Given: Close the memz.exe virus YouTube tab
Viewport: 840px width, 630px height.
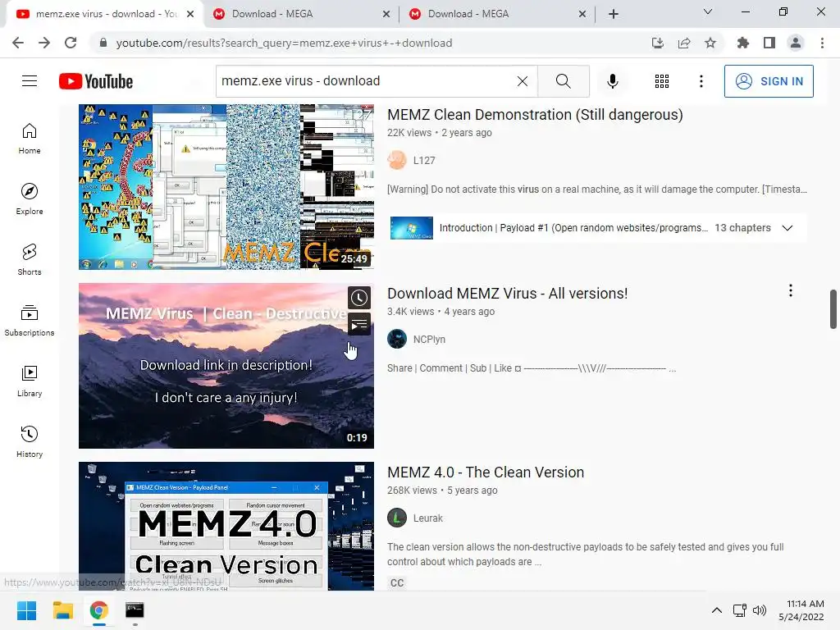Looking at the screenshot, I should 190,14.
